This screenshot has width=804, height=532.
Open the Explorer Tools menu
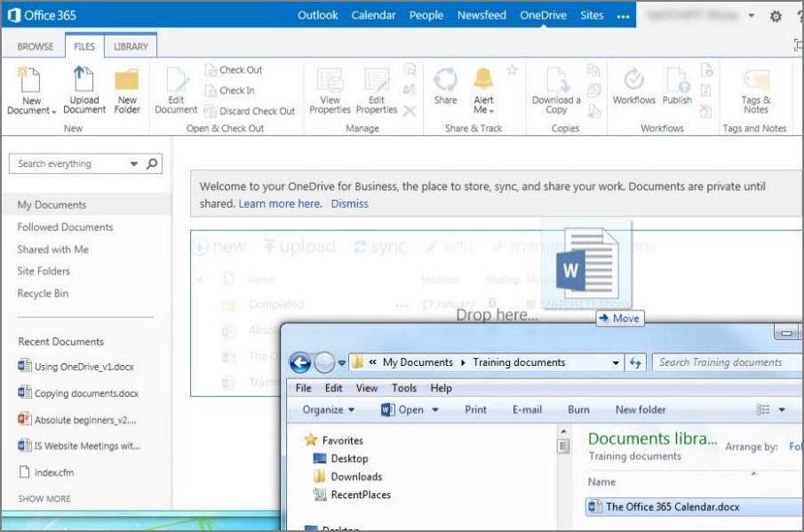click(x=404, y=388)
